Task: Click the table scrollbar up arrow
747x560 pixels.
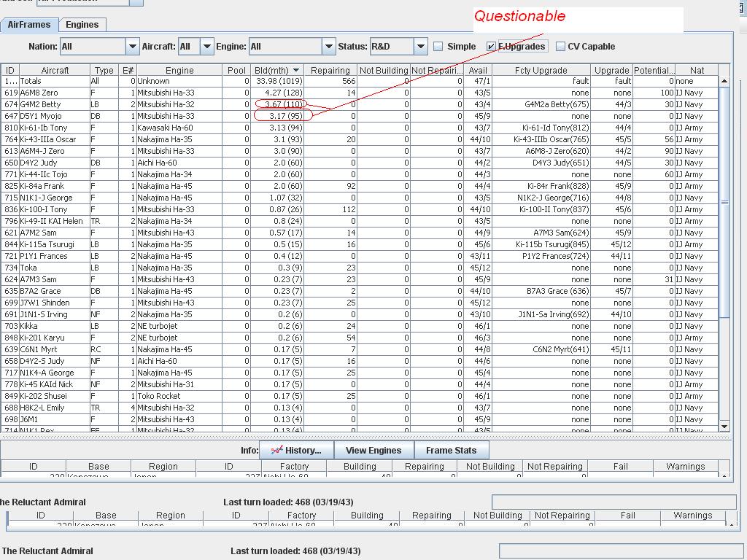Action: pos(724,82)
